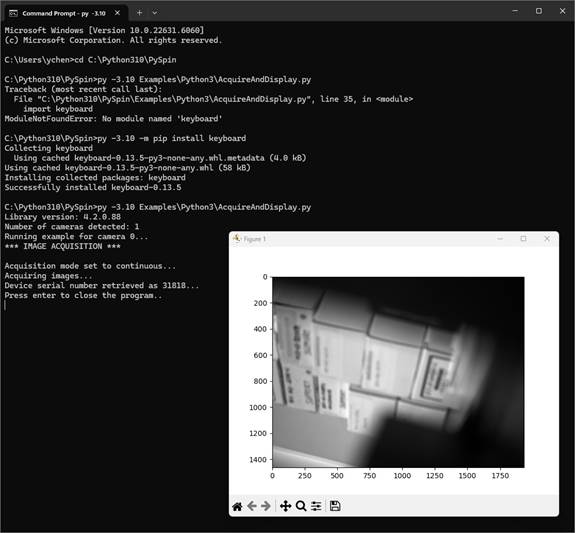The width and height of the screenshot is (575, 533).
Task: Click 'Acquisition mode set to continuous...' line
Action: point(90,266)
